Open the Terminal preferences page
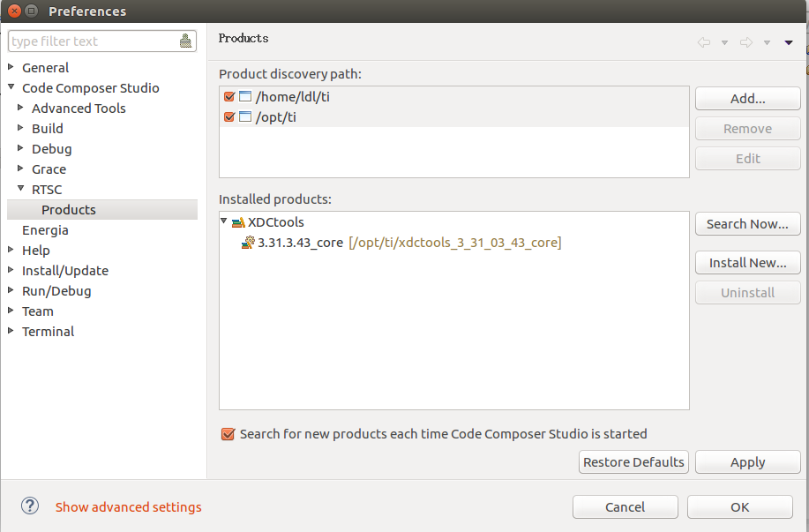This screenshot has height=532, width=809. coord(48,332)
